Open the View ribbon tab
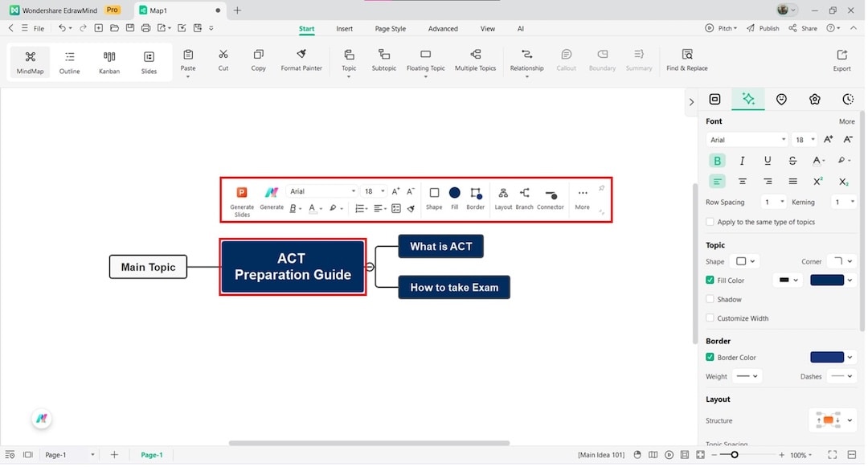868x467 pixels. click(488, 29)
